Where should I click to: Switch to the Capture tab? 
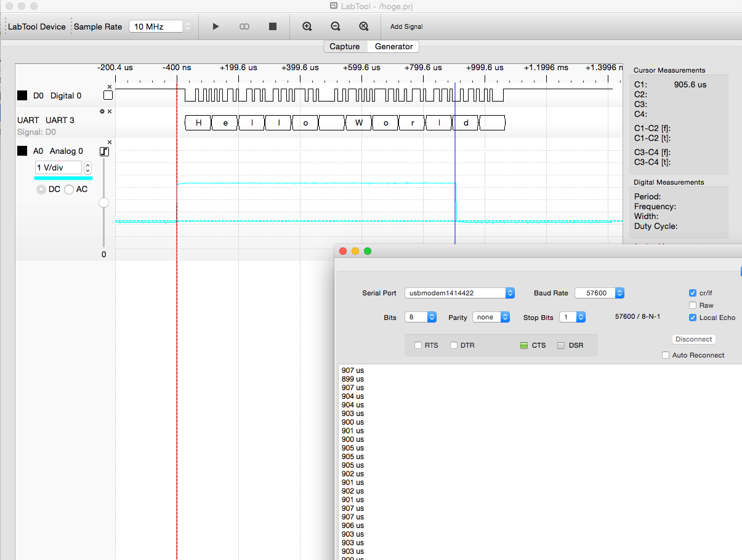tap(345, 47)
